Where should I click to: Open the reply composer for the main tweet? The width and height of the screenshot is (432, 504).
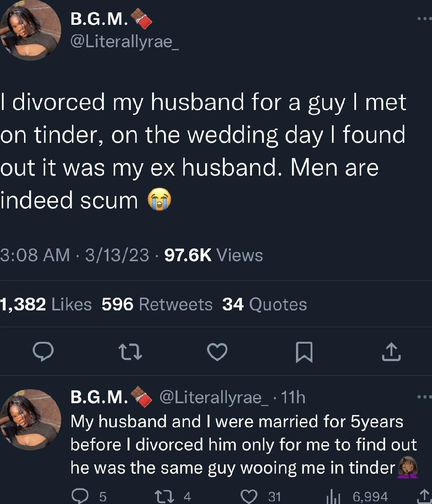click(44, 352)
